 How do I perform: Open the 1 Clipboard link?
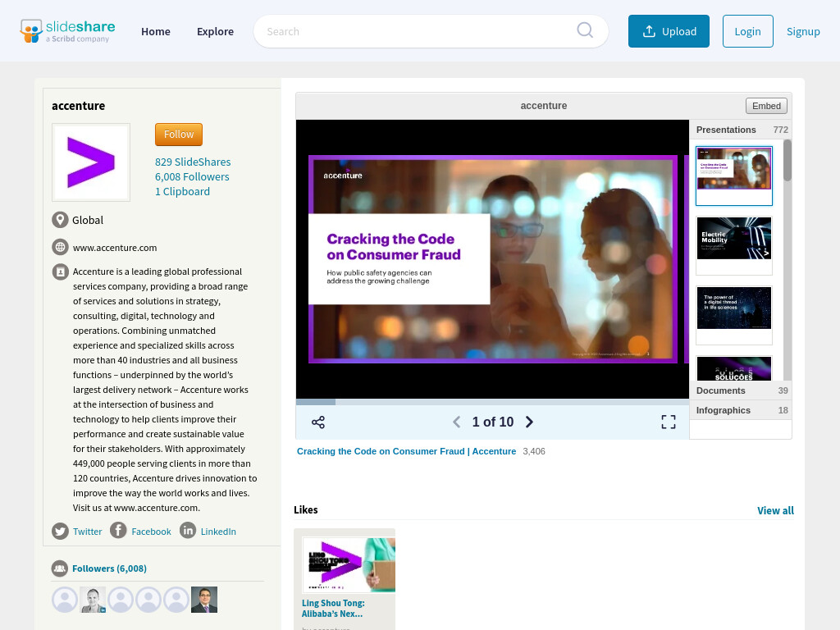(x=183, y=191)
